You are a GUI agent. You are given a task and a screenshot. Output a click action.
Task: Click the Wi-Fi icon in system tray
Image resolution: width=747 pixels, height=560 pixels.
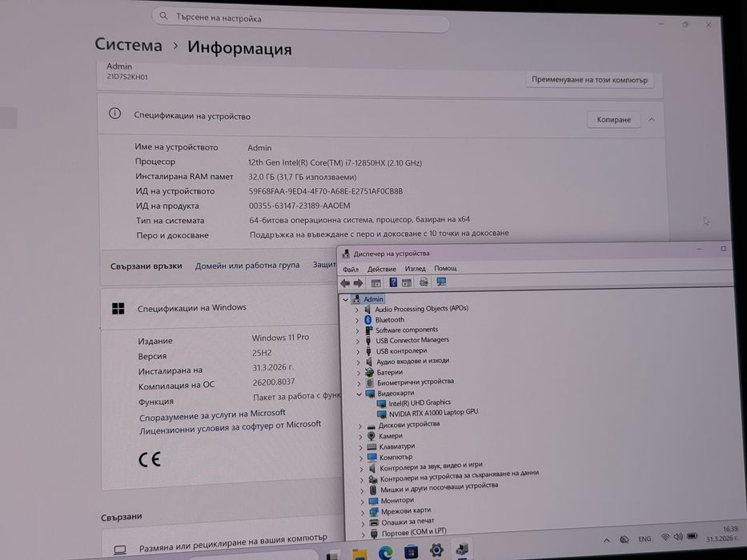point(665,537)
